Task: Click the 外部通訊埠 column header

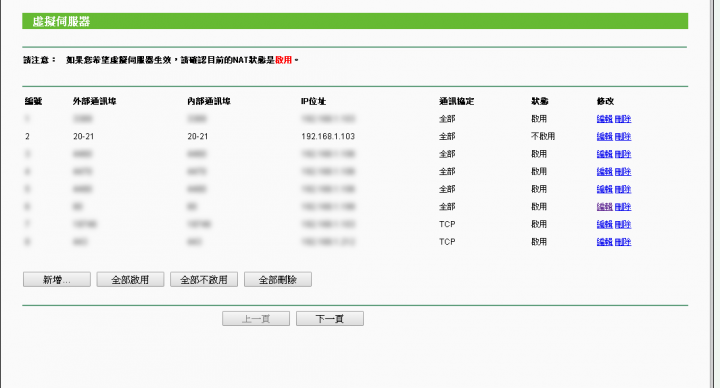Action: pyautogui.click(x=94, y=101)
